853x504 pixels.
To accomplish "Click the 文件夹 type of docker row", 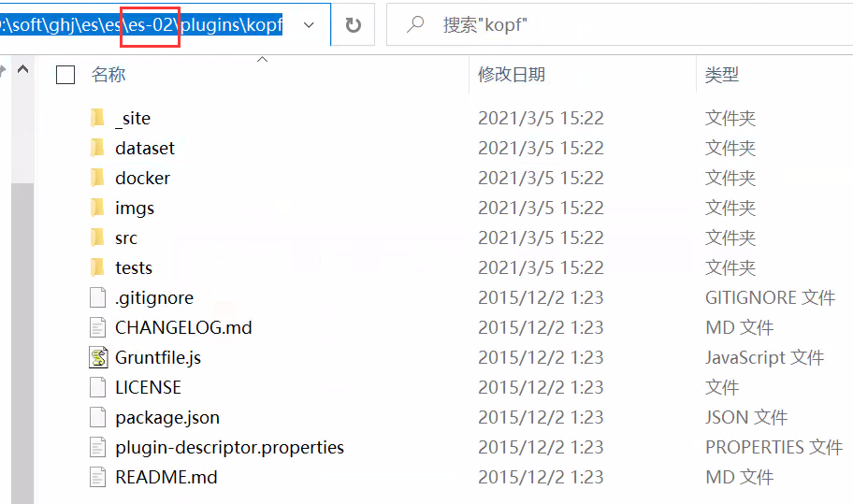I will tap(730, 178).
